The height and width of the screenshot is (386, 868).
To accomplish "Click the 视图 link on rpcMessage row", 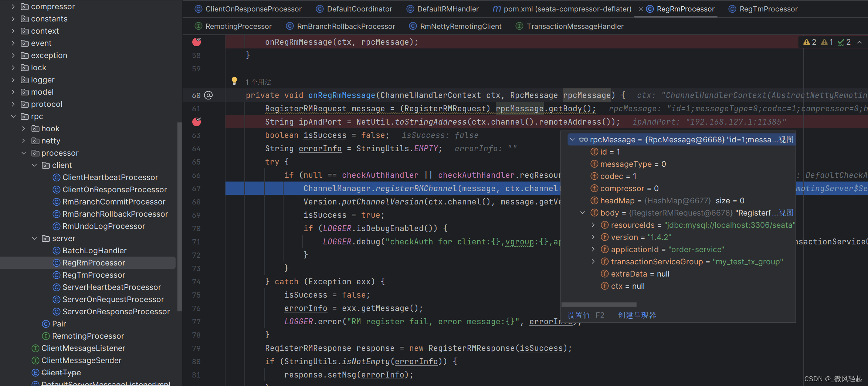I will click(x=786, y=140).
